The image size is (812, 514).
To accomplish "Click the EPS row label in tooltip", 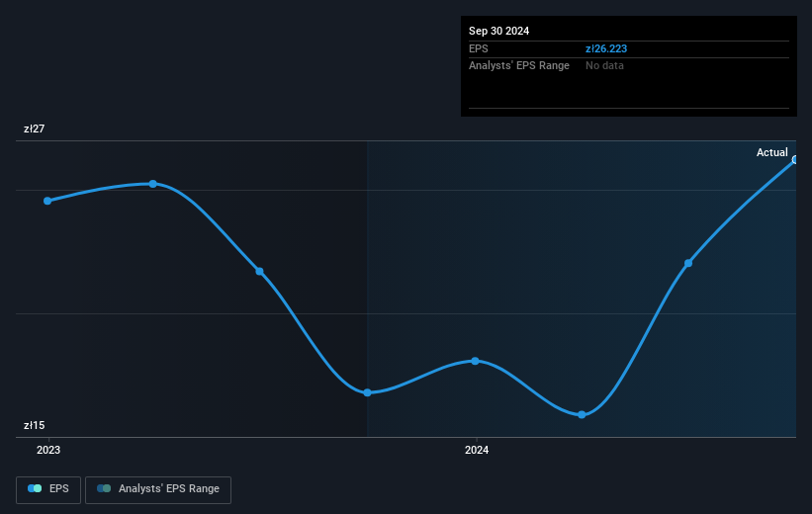I will [479, 48].
